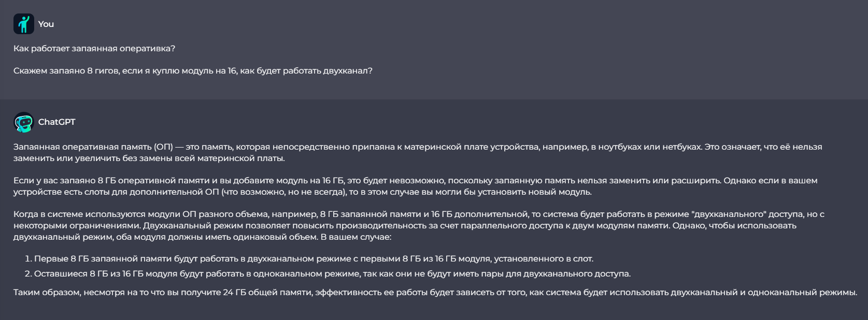Click list item "Оставшиеся 8 ГБ из 16 ГБ"
Screen dimensions: 868x320
tap(332, 274)
